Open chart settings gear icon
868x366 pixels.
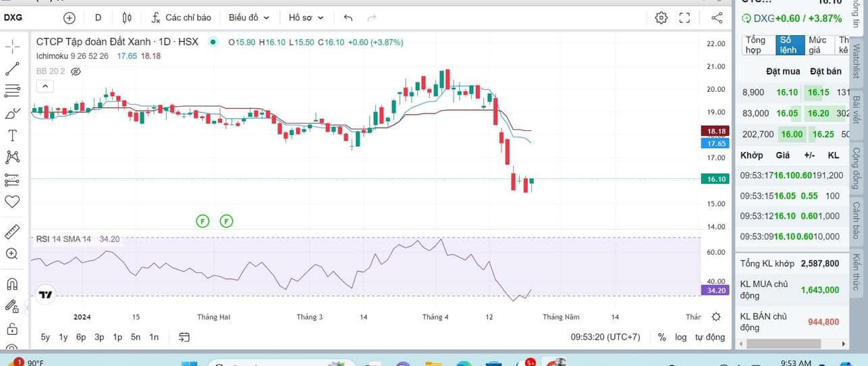(661, 18)
